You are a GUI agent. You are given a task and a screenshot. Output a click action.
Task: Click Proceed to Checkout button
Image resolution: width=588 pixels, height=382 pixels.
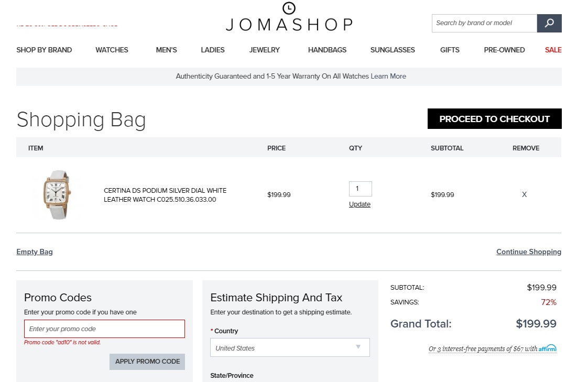pyautogui.click(x=494, y=119)
